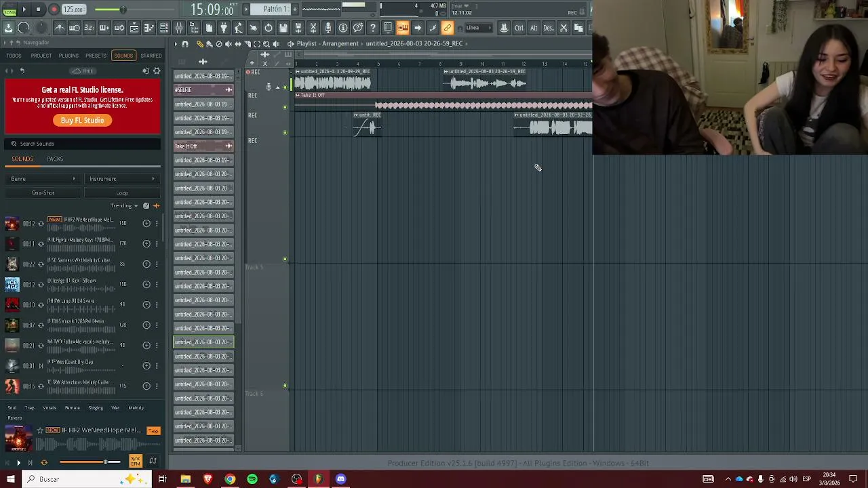Image resolution: width=868 pixels, height=488 pixels.
Task: Select the TODOS browser tab
Action: [x=14, y=56]
